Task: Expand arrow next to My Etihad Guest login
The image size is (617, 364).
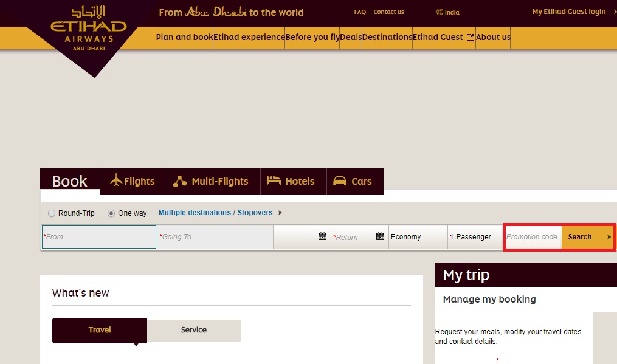Action: 615,12
